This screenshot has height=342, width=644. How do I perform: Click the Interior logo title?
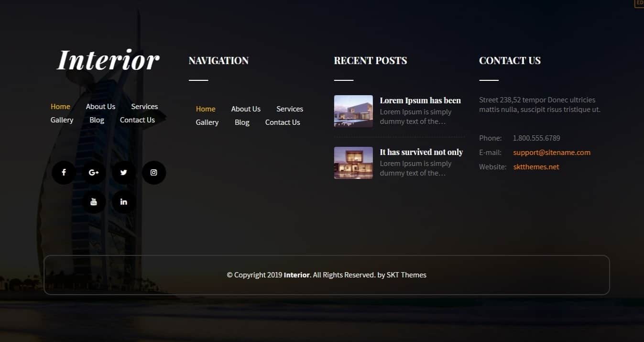pyautogui.click(x=108, y=60)
